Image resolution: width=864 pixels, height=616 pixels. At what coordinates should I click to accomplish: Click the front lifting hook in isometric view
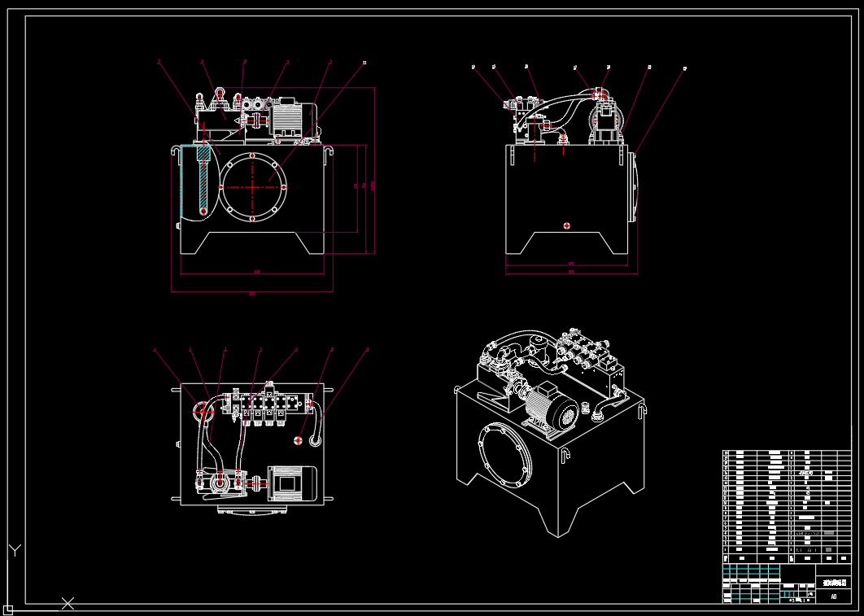click(x=565, y=455)
